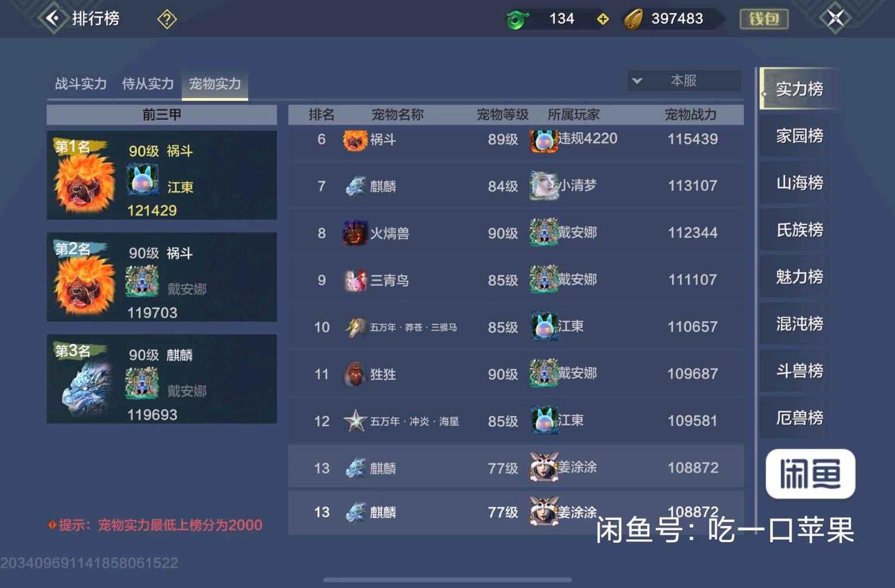Expand the 本服 server dropdown

(684, 81)
